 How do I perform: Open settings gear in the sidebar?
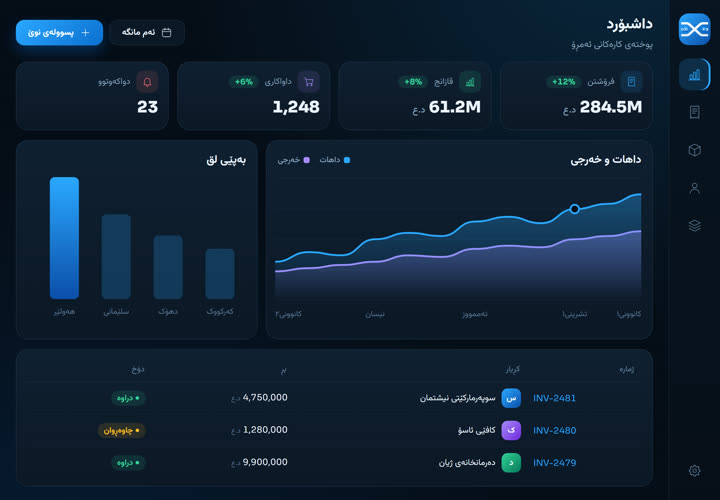coord(694,471)
